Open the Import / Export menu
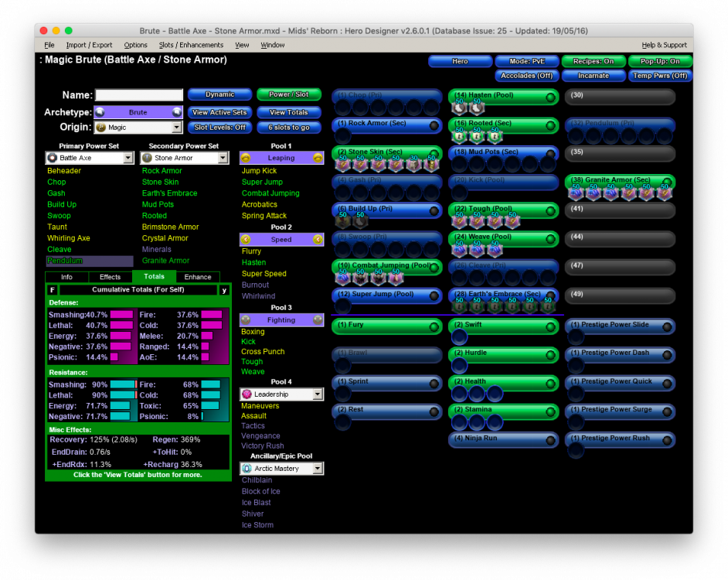 click(89, 45)
